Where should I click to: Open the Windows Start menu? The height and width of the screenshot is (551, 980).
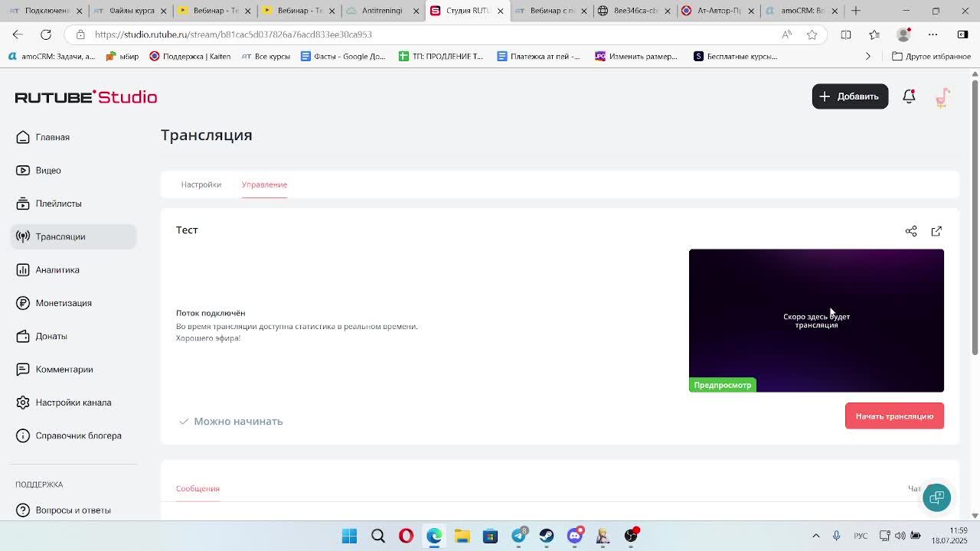point(349,536)
